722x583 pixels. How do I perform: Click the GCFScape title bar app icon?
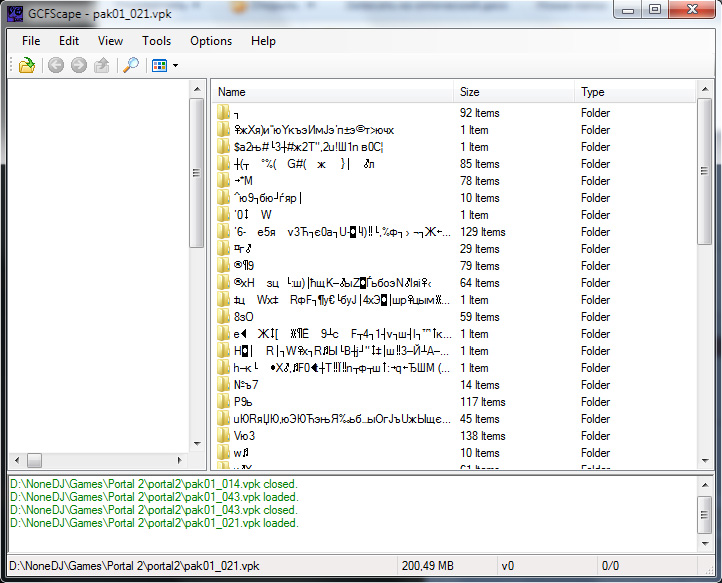click(x=15, y=13)
